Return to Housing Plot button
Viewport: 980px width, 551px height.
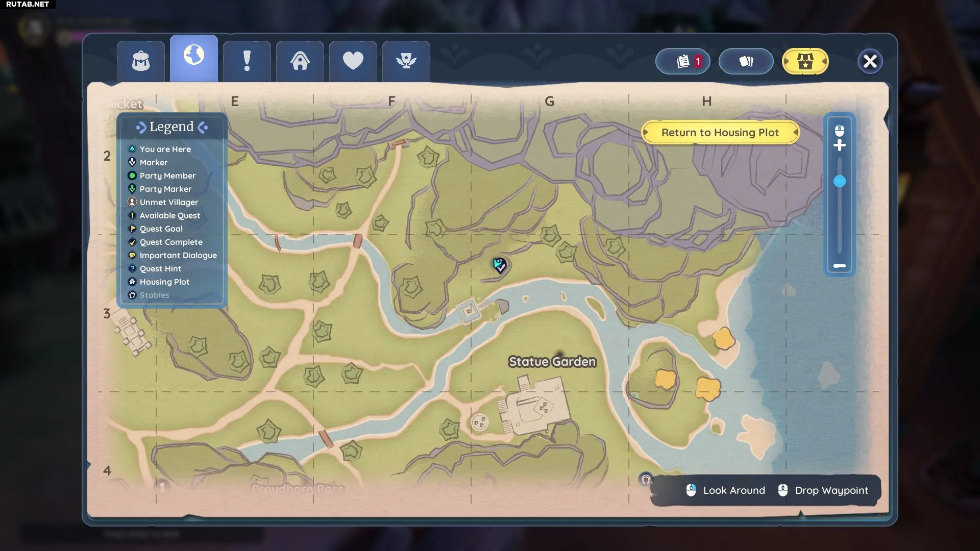click(720, 133)
